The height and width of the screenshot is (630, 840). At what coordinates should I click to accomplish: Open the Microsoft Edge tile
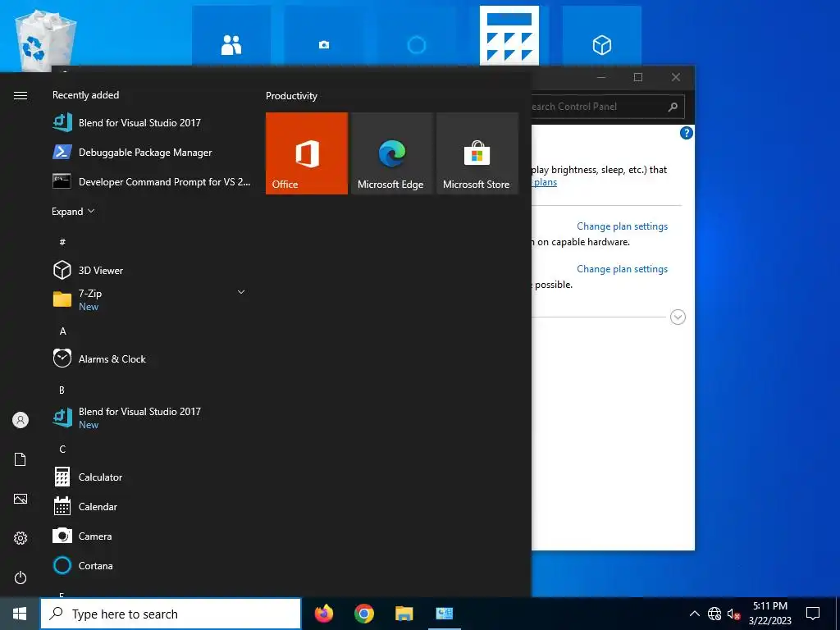click(391, 153)
